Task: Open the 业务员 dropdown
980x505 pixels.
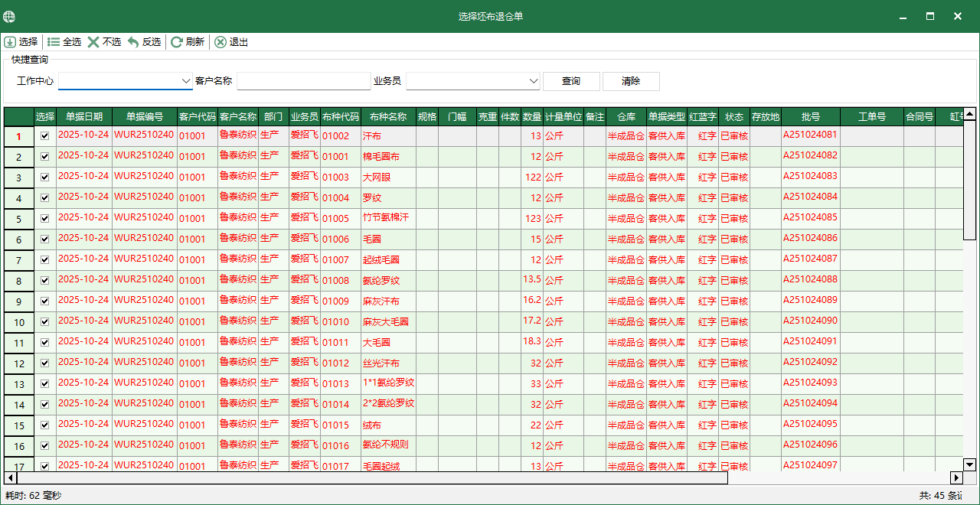Action: 535,80
